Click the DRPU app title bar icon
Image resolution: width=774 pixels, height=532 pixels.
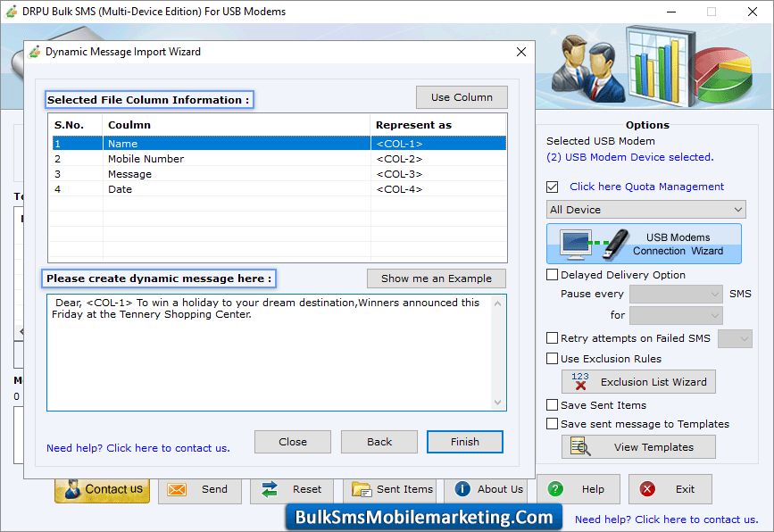point(12,12)
